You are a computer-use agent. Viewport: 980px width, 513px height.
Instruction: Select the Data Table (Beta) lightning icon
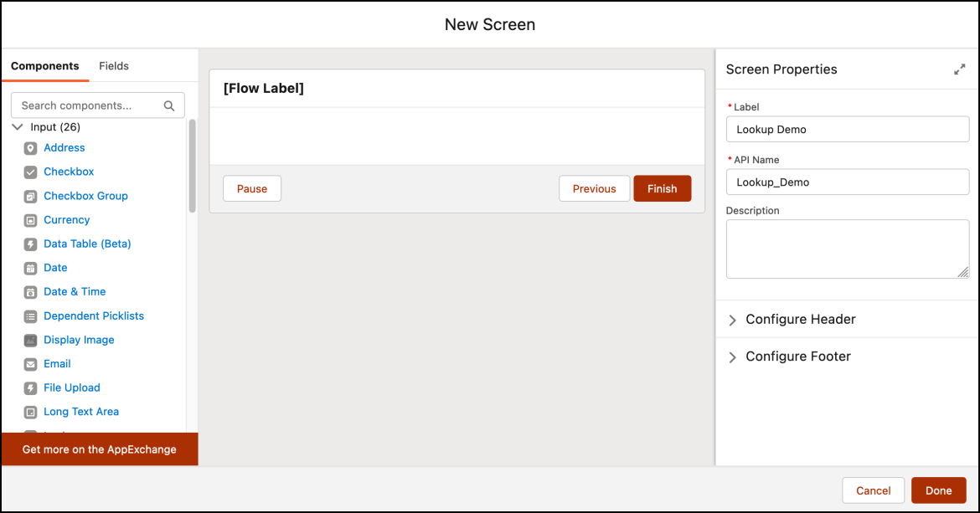tap(31, 244)
